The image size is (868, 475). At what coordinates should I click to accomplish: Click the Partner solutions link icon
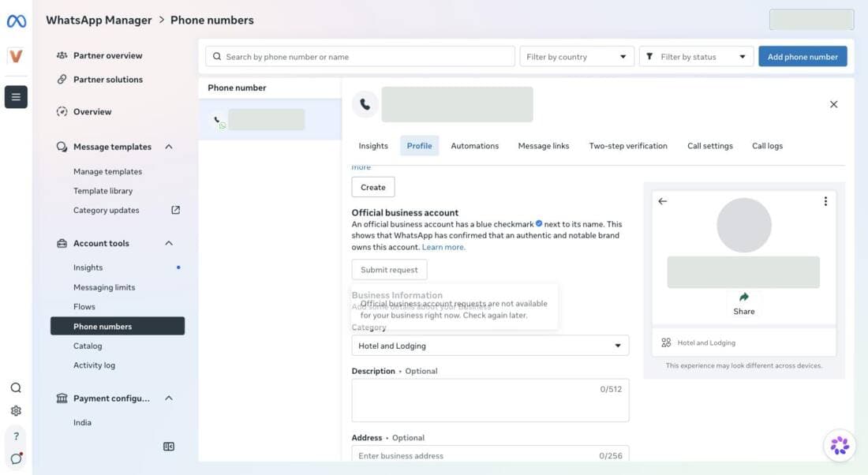[62, 79]
